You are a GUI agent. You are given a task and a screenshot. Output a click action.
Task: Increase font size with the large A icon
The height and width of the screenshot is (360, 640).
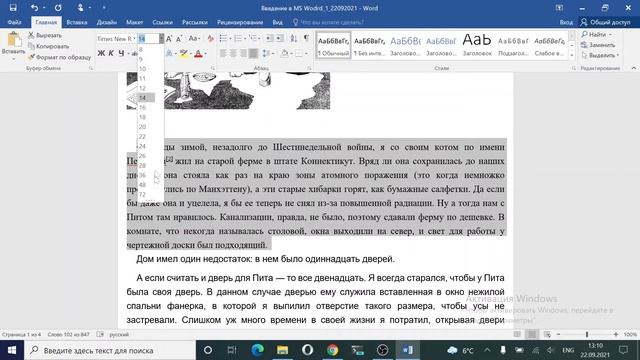(169, 39)
